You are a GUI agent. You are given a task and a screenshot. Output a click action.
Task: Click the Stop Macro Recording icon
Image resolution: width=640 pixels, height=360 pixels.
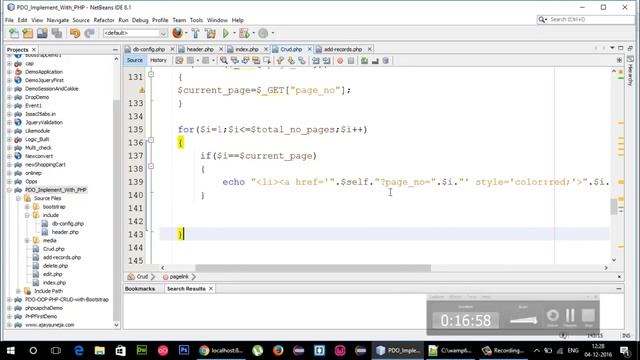pyautogui.click(x=351, y=60)
